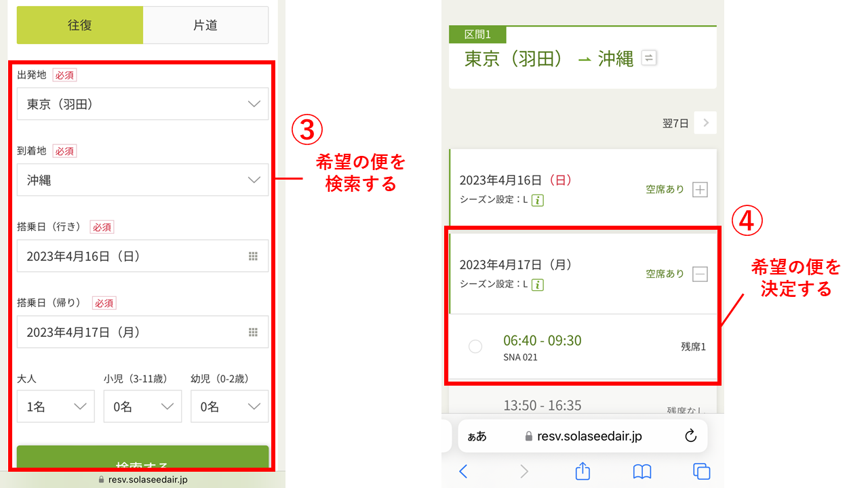
Task: Click the 翌7日 text label
Action: pyautogui.click(x=675, y=123)
